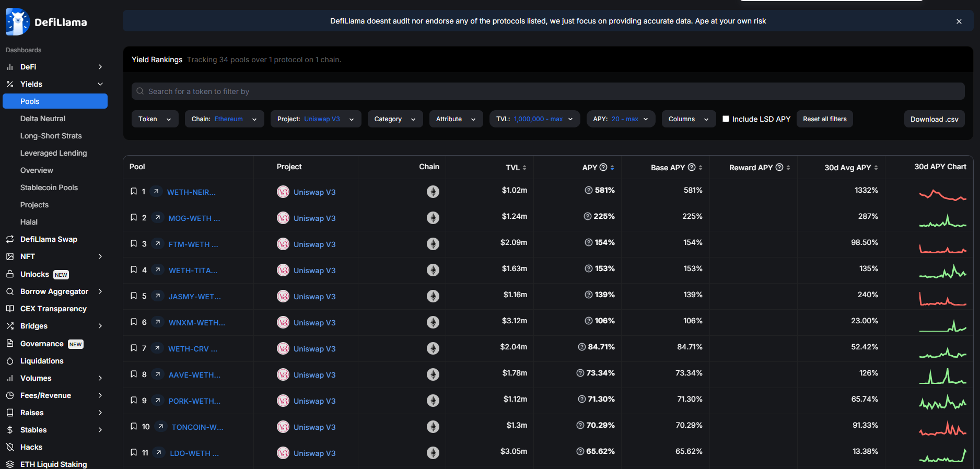The image size is (980, 469).
Task: Bookmark the FTM-WETH pool
Action: (x=134, y=244)
